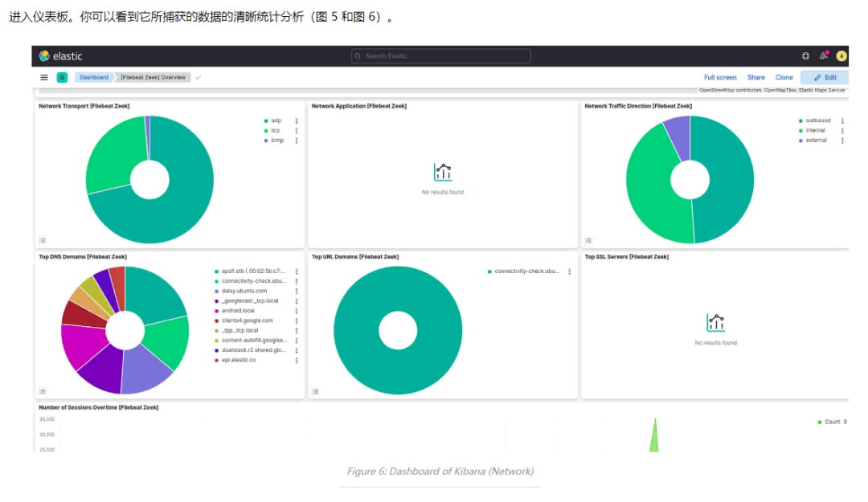Click the Network Application panel title
This screenshot has width=868, height=502.
tap(358, 106)
